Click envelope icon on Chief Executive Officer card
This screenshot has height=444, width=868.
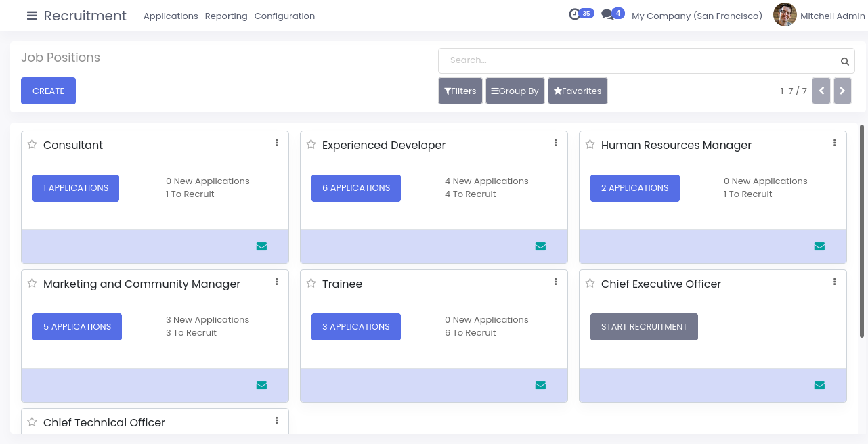click(x=819, y=385)
